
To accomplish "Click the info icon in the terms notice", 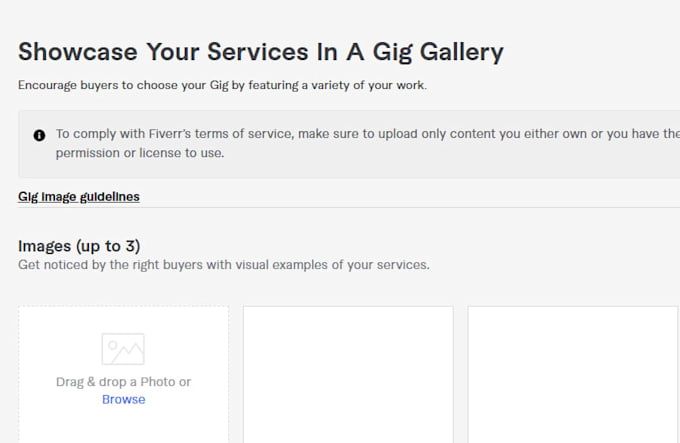I will pyautogui.click(x=39, y=135).
